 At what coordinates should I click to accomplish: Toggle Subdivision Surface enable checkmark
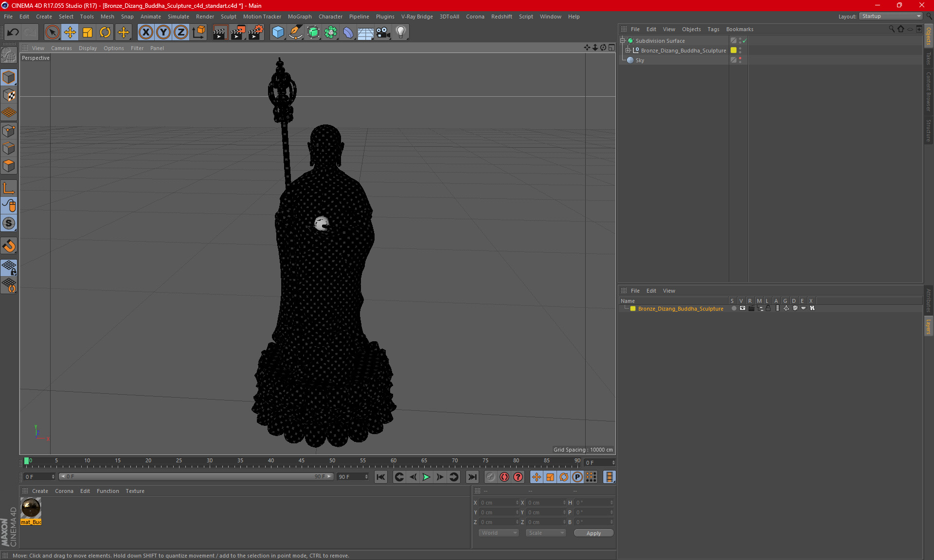click(x=744, y=41)
